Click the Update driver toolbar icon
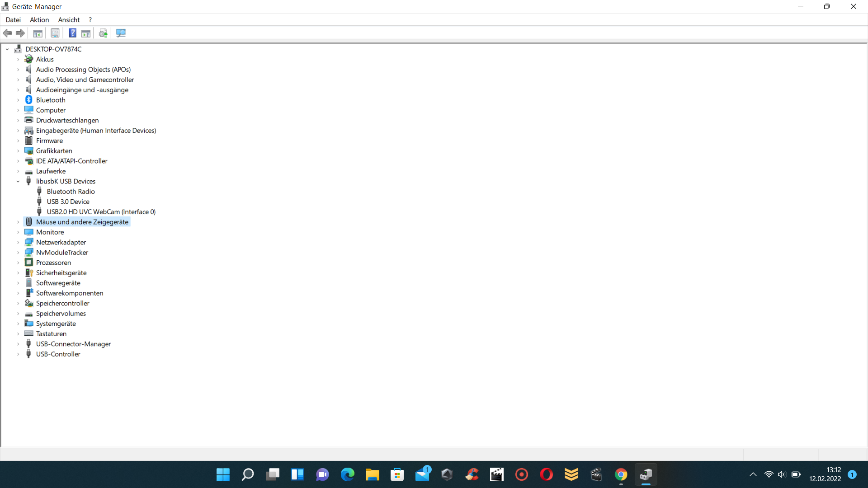Viewport: 868px width, 488px height. 103,33
